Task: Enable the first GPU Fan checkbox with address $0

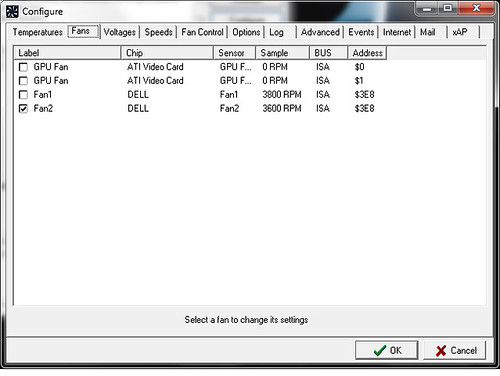Action: tap(23, 67)
